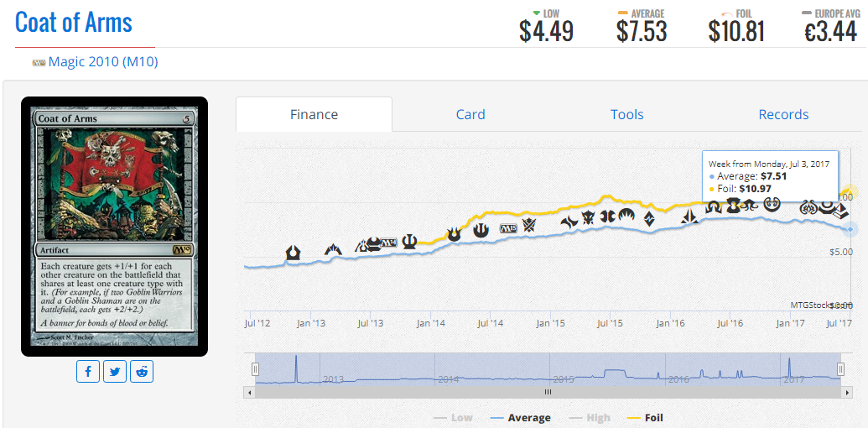
Task: Share the card on Reddit
Action: click(142, 371)
